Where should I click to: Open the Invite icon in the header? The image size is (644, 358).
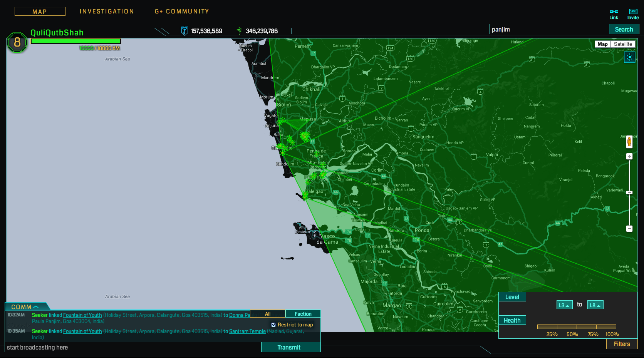(x=633, y=14)
